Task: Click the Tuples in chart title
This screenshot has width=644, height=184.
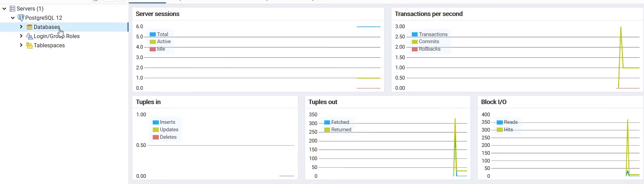Action: pos(148,102)
